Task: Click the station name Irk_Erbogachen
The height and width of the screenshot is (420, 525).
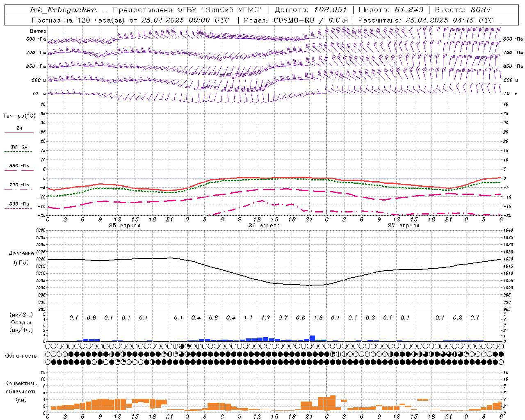Action: coord(63,10)
